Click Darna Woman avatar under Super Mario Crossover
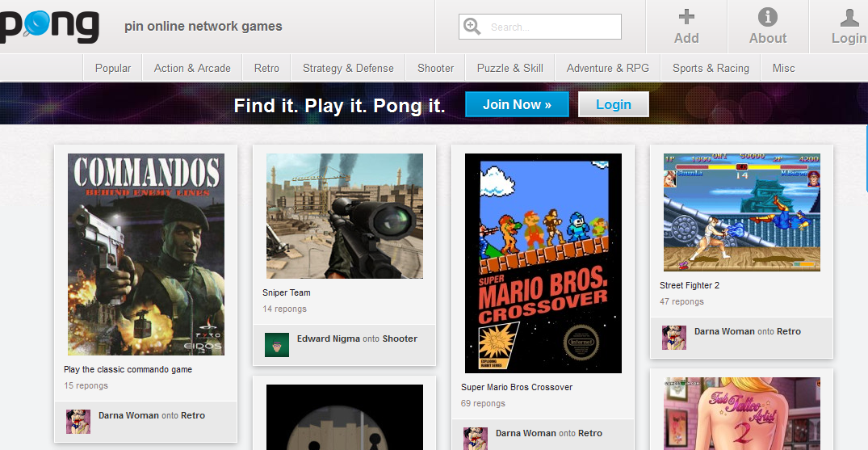Viewport: 868px width, 450px height. [x=475, y=439]
